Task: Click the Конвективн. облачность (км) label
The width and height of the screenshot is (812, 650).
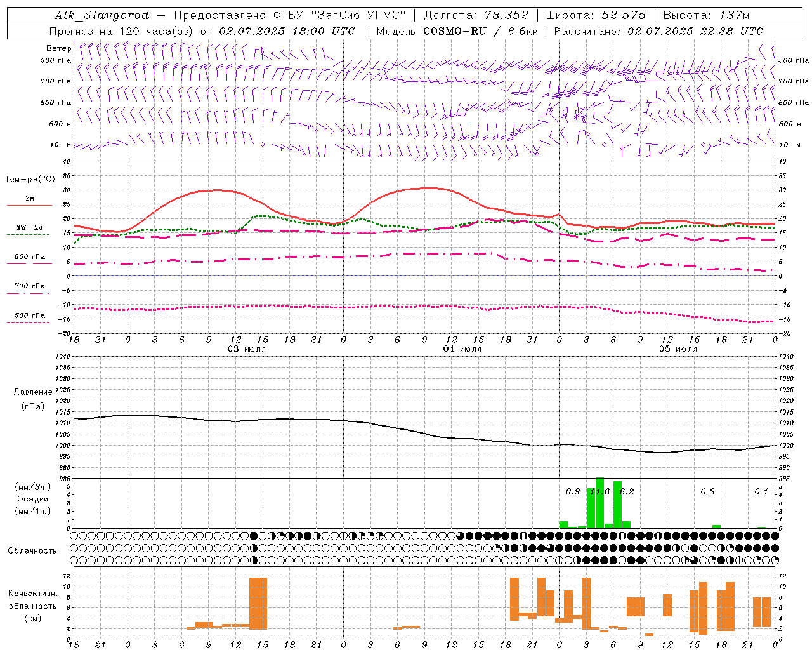Action: pos(32,606)
